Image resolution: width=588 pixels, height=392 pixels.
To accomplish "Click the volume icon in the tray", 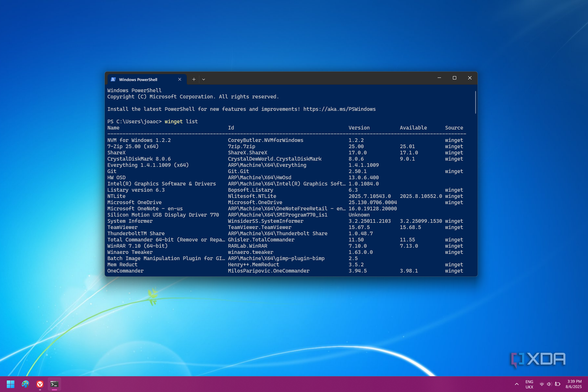I will point(549,384).
